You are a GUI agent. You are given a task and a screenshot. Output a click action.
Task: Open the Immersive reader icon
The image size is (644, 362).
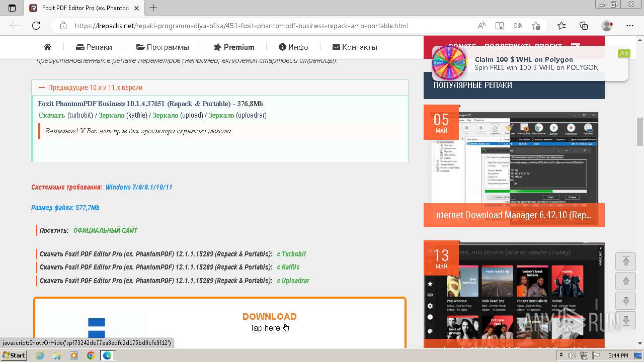click(x=500, y=26)
